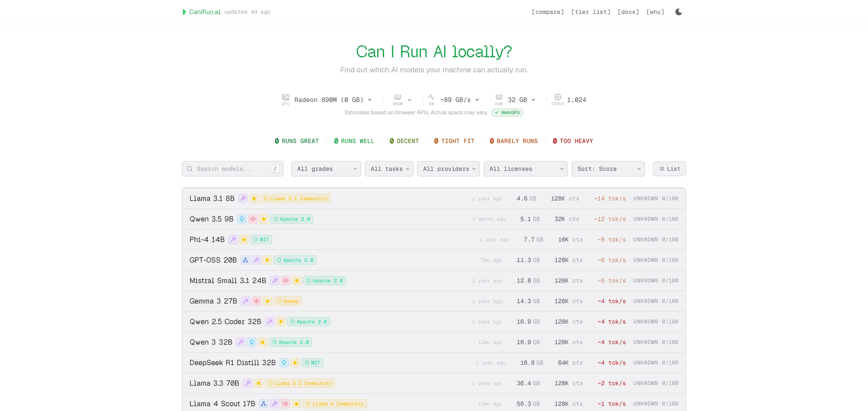Toggle the TOO HEAVY grade filter
The height and width of the screenshot is (411, 868).
click(573, 141)
